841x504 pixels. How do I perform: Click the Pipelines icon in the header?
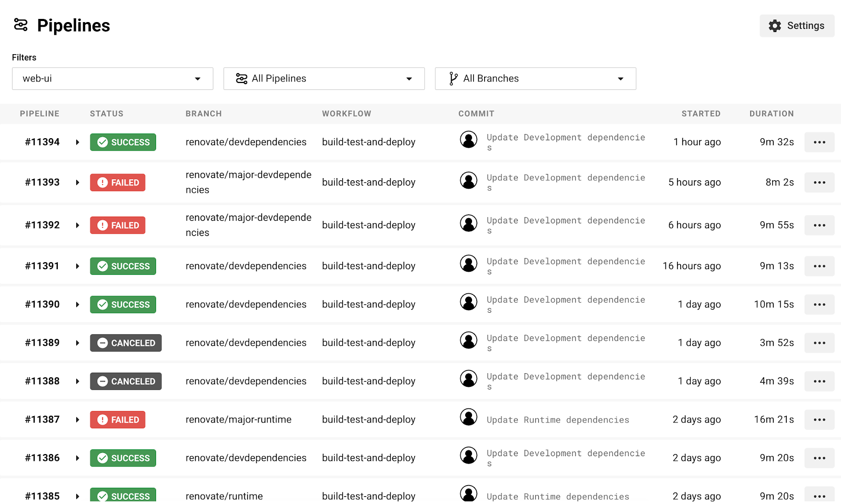click(20, 24)
